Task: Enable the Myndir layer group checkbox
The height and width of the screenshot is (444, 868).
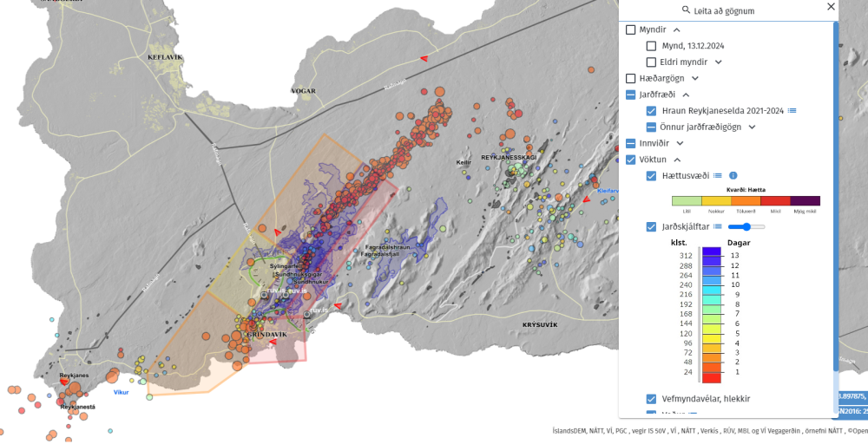Action: (x=631, y=30)
